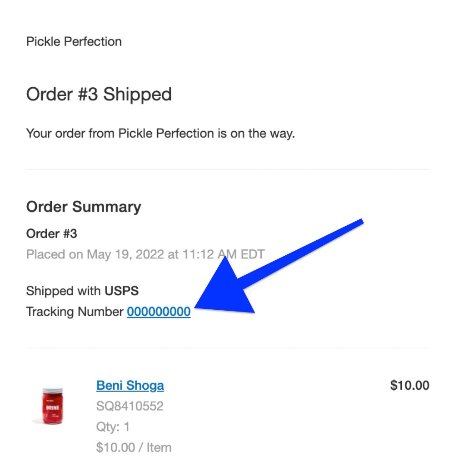Click the divider line above the product row
This screenshot has width=454, height=476.
point(227,348)
